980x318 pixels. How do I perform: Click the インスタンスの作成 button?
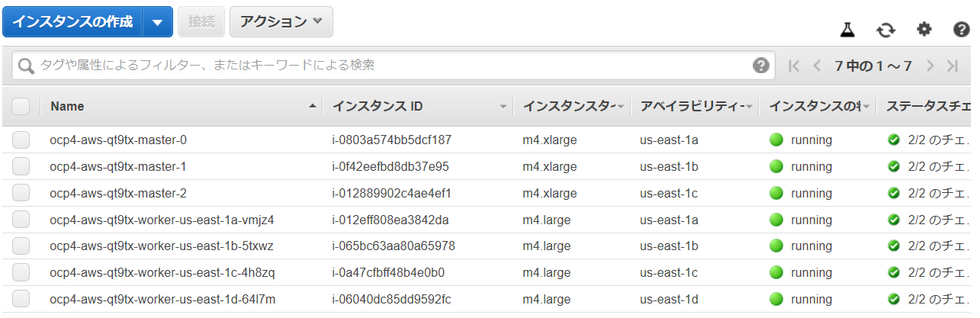72,22
